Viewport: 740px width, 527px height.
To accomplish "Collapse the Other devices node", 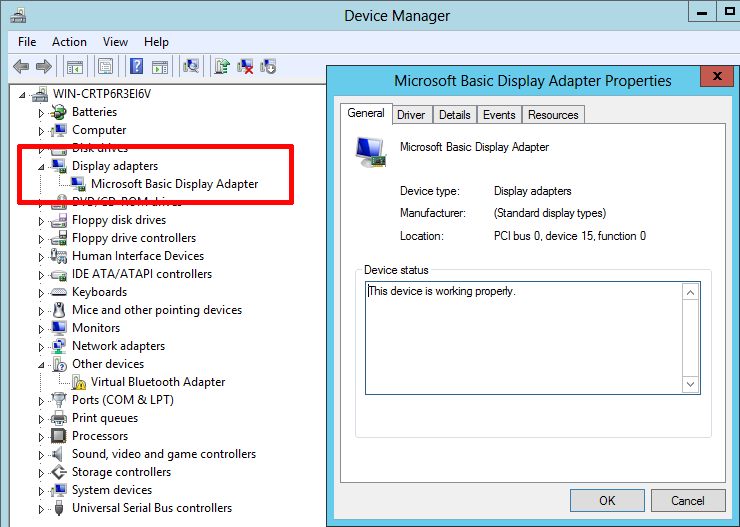I will pos(41,365).
